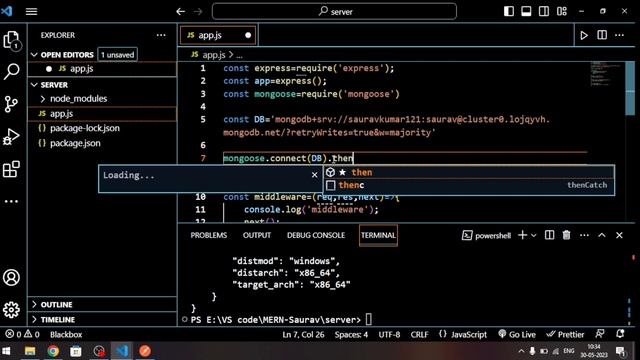Change indentation via Spaces: 4
The image size is (640, 360).
tap(351, 335)
